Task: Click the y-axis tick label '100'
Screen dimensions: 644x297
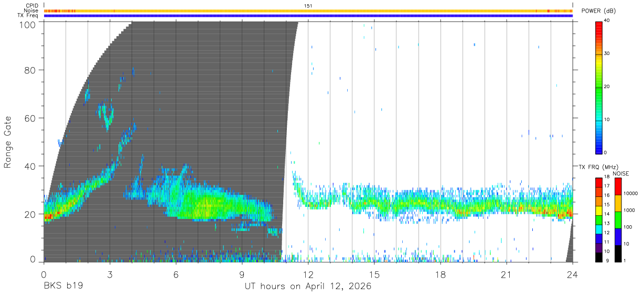Action: [27, 25]
